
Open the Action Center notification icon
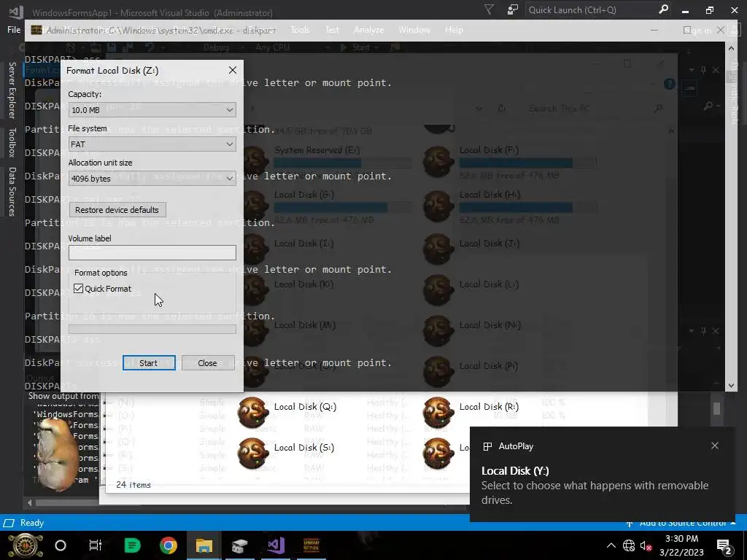point(724,545)
